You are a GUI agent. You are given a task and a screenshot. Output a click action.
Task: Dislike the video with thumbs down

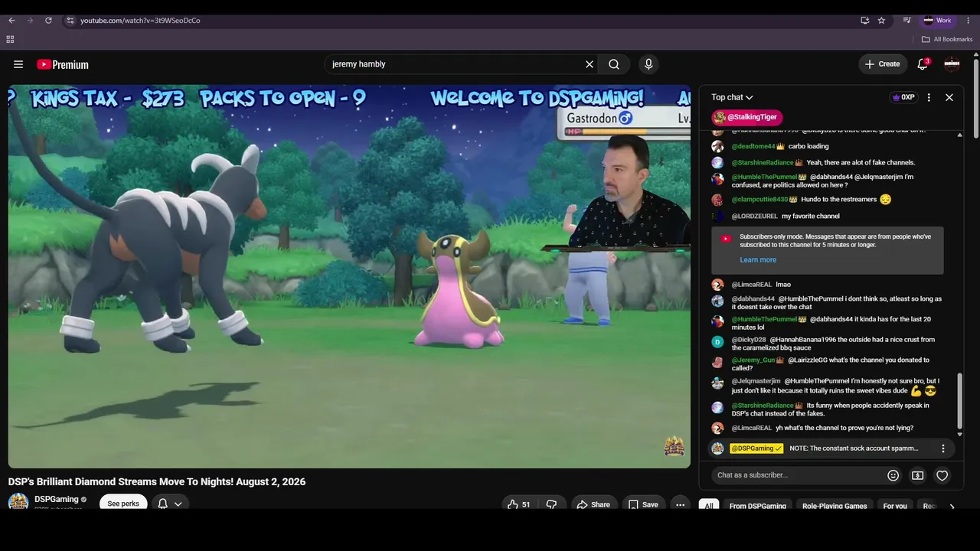tap(551, 504)
